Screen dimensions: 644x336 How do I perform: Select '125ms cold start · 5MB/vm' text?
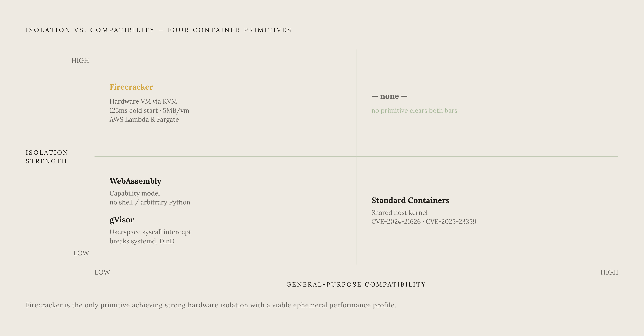149,110
